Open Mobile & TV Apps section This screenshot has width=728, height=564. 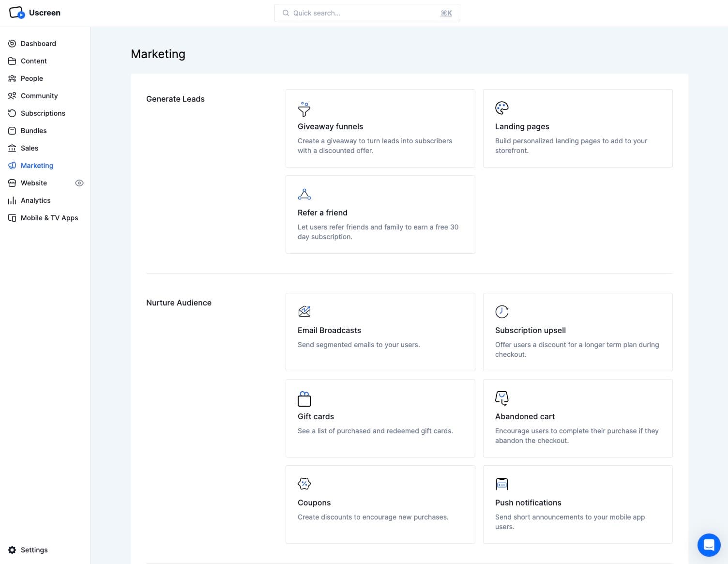49,218
